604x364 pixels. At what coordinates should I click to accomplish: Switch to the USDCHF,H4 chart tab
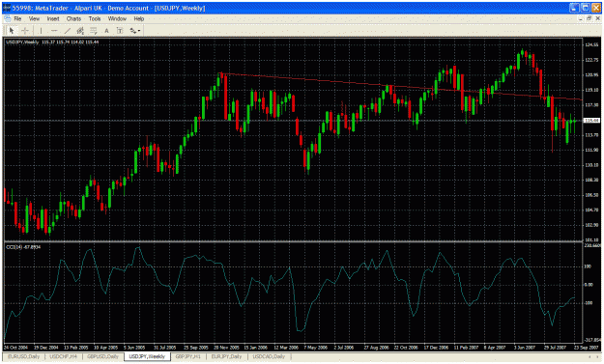63,356
